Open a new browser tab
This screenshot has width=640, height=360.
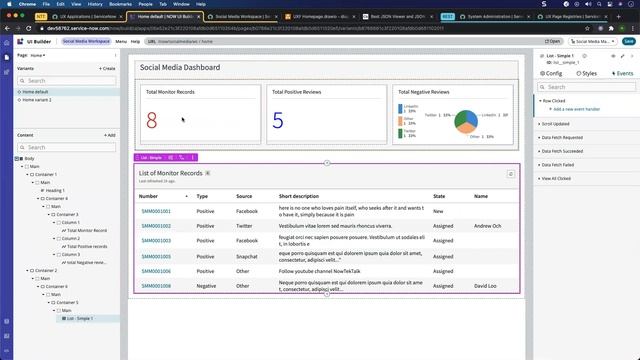(x=618, y=16)
